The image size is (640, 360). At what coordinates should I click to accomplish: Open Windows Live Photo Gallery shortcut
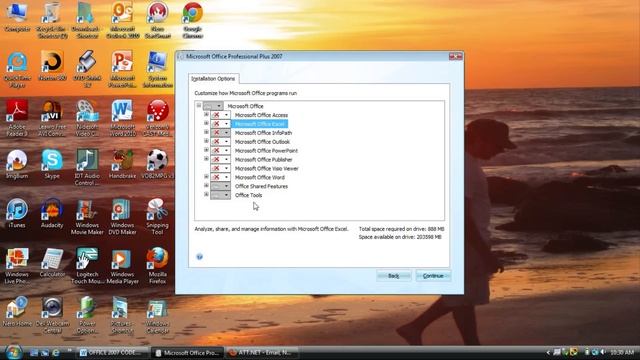(17, 265)
